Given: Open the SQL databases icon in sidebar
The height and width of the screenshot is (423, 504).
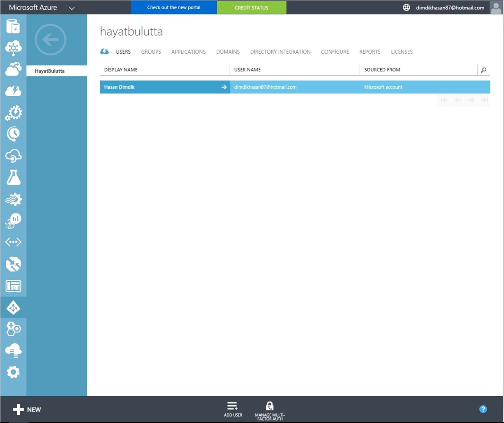Looking at the screenshot, I should click(13, 26).
